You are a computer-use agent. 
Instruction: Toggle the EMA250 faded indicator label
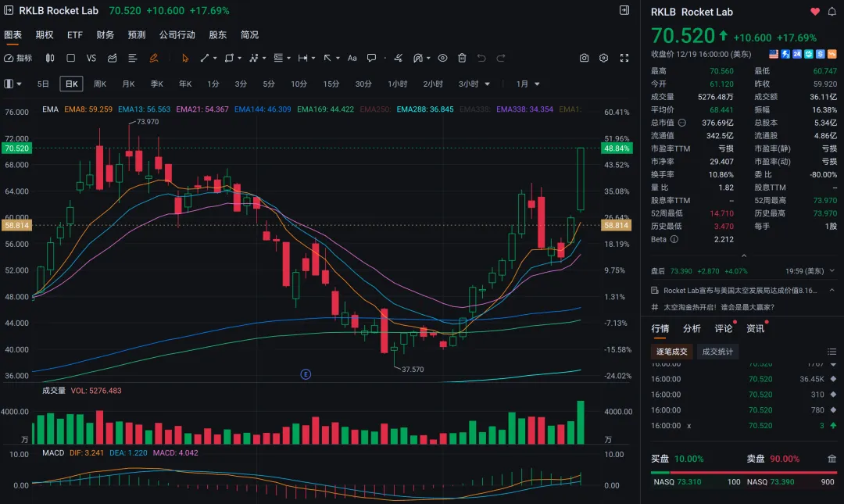(375, 109)
